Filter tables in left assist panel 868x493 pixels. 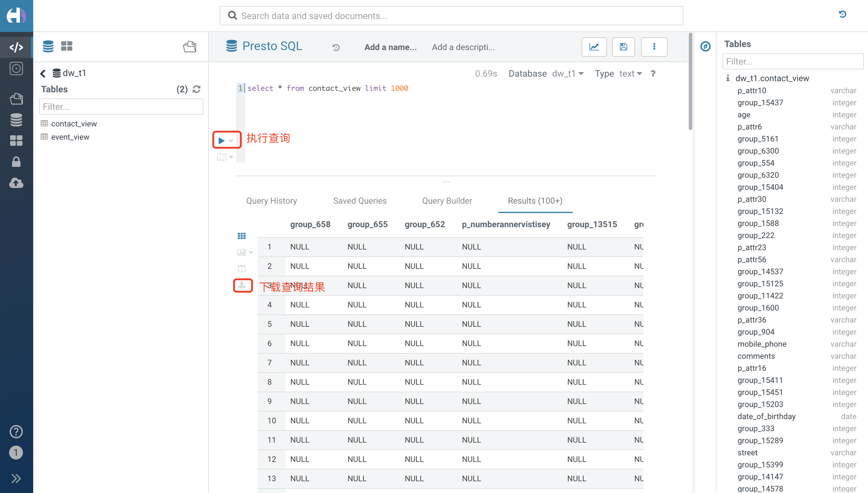click(121, 107)
